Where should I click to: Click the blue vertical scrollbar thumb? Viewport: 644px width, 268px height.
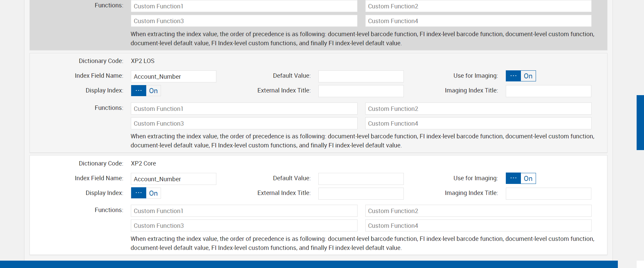[x=640, y=123]
